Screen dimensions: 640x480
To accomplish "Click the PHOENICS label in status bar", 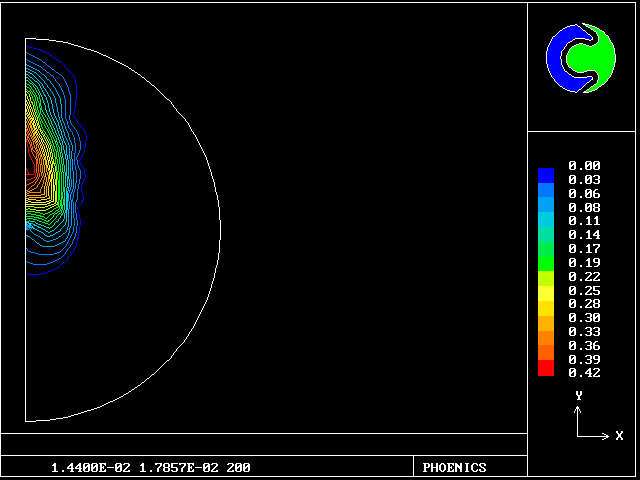I will [454, 467].
